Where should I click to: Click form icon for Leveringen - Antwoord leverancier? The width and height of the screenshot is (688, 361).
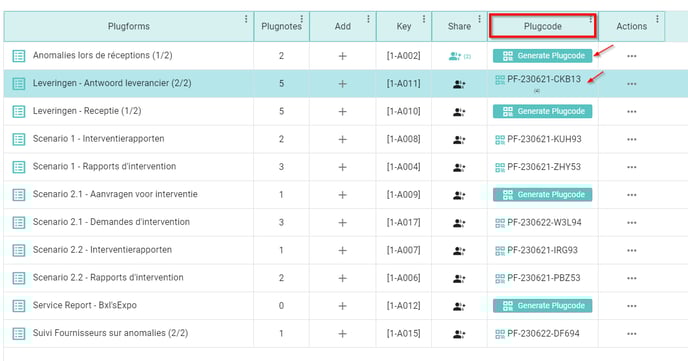pos(18,84)
